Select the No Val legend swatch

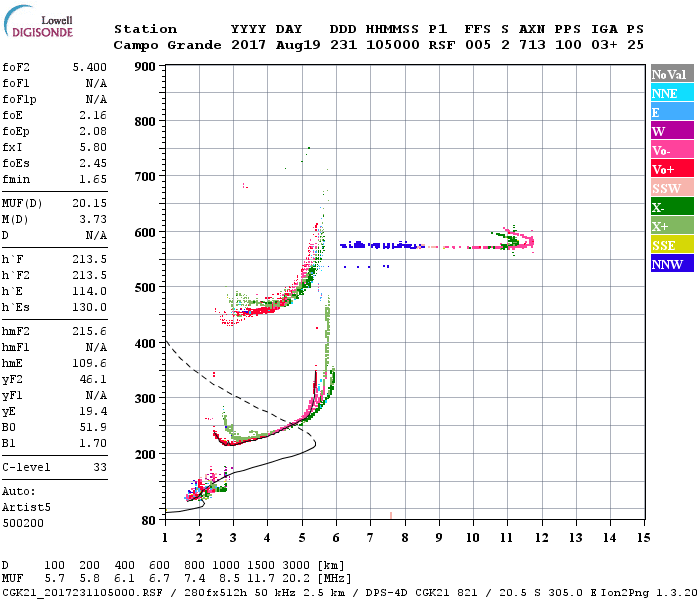point(672,74)
